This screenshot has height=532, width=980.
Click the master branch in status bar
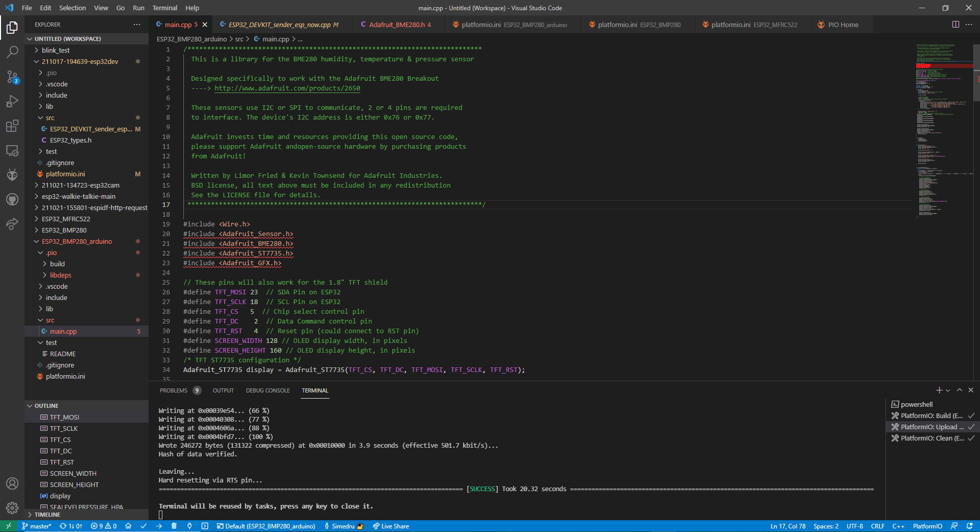tap(37, 526)
